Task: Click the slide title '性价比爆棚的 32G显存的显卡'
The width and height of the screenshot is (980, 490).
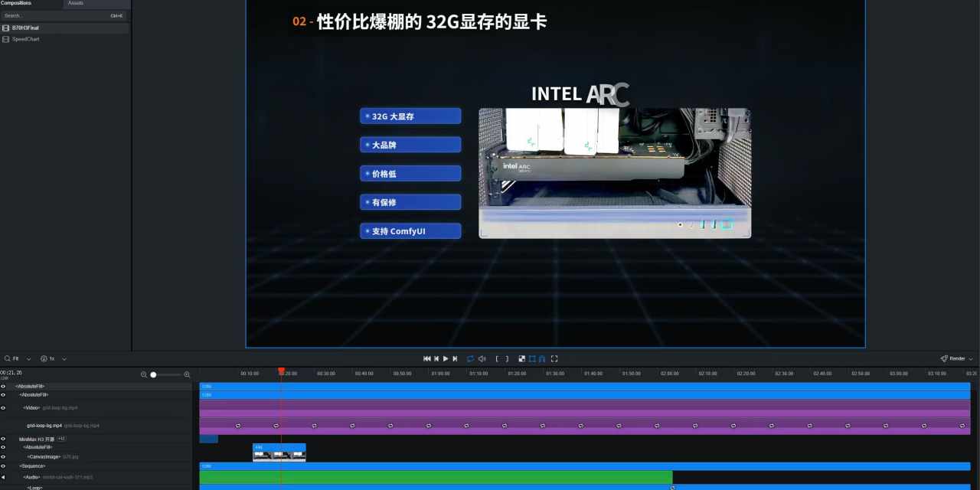Action: (432, 21)
